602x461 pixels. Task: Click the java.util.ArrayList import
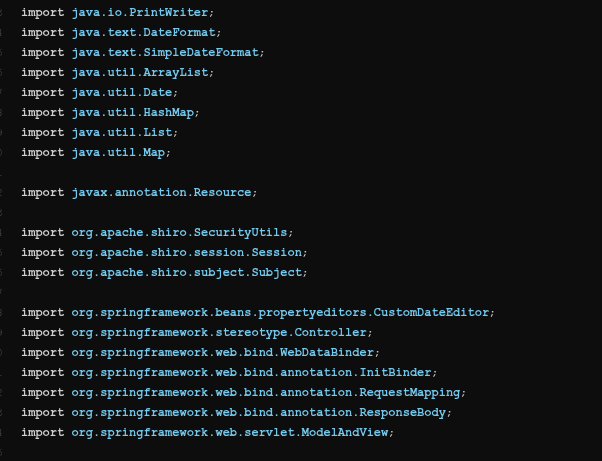(142, 72)
